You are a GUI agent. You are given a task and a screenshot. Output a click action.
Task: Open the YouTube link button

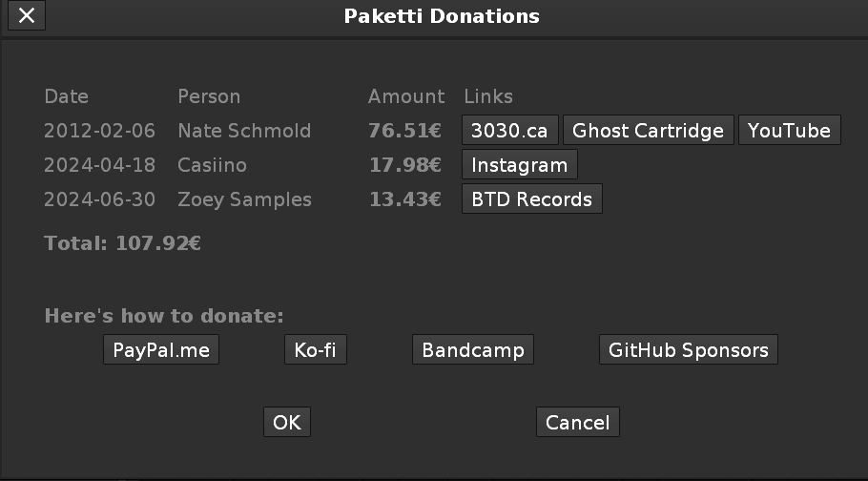click(789, 131)
